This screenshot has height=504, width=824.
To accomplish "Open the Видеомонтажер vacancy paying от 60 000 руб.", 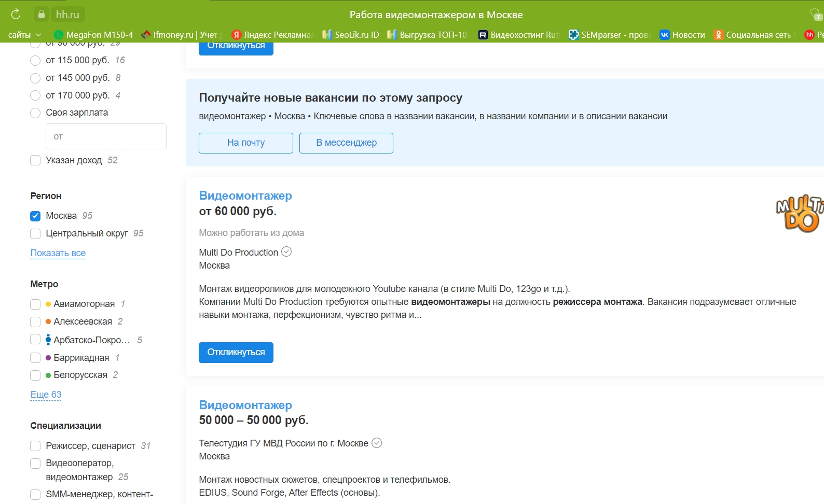I will tap(245, 195).
